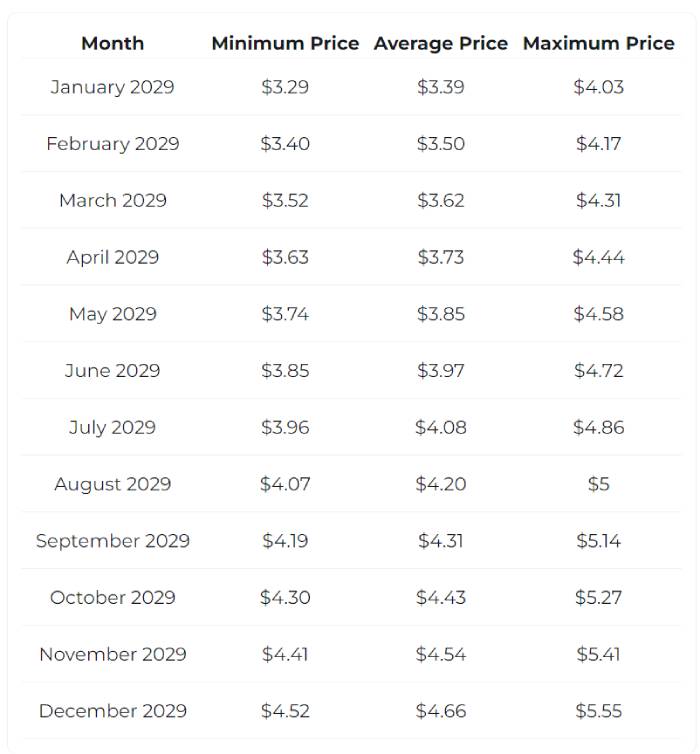
Task: Click the December 2029 maximum price $5.55
Action: click(598, 711)
